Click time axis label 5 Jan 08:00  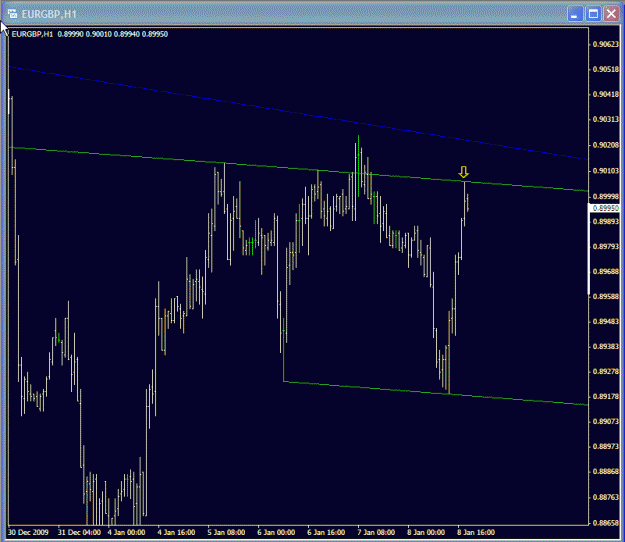click(226, 532)
